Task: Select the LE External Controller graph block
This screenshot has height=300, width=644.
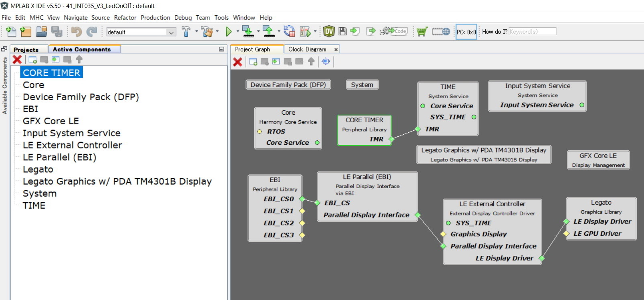Action: click(492, 204)
